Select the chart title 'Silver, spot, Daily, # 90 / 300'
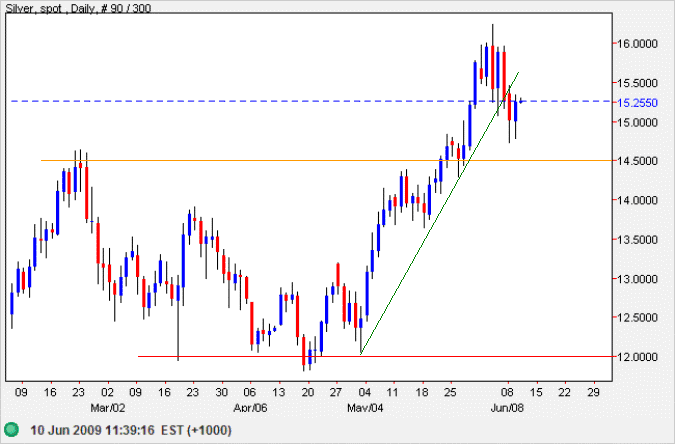This screenshot has height=444, width=675. coord(78,8)
